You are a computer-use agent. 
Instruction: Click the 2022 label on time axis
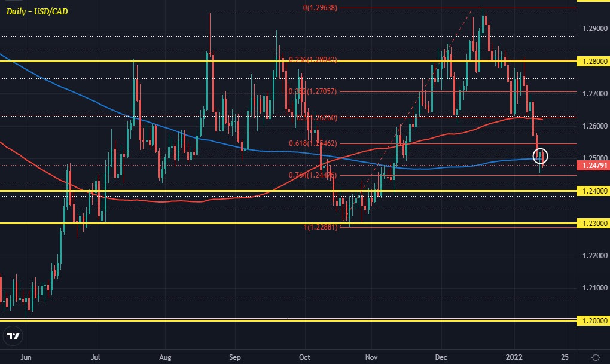point(514,357)
